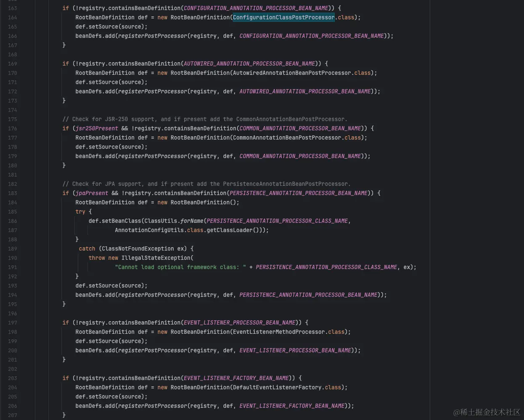Click setBeanClass method on line 186
524x420 pixels.
(121, 221)
